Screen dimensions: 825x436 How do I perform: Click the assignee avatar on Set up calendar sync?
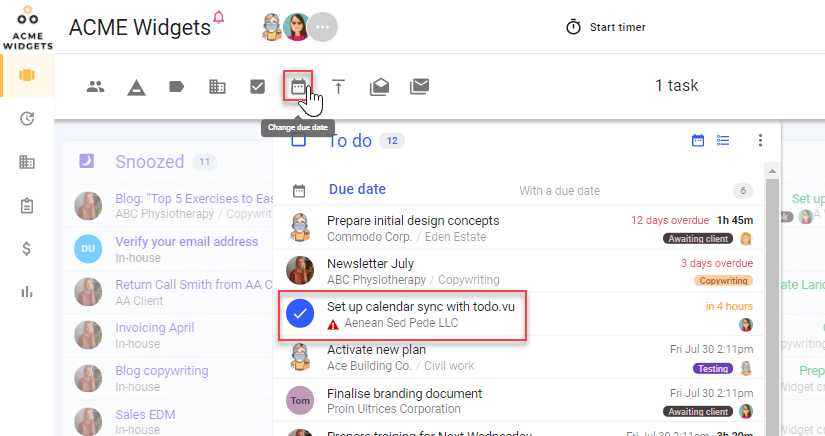point(746,325)
